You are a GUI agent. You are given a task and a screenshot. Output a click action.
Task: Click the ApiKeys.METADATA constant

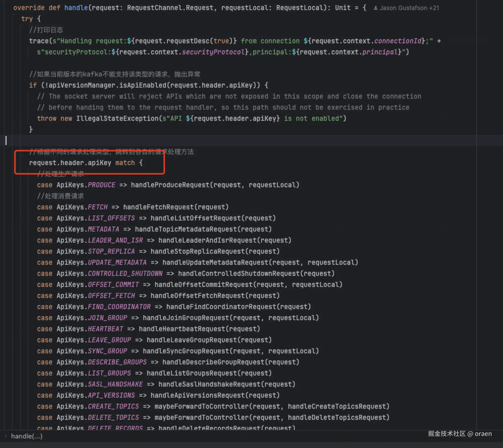(103, 229)
